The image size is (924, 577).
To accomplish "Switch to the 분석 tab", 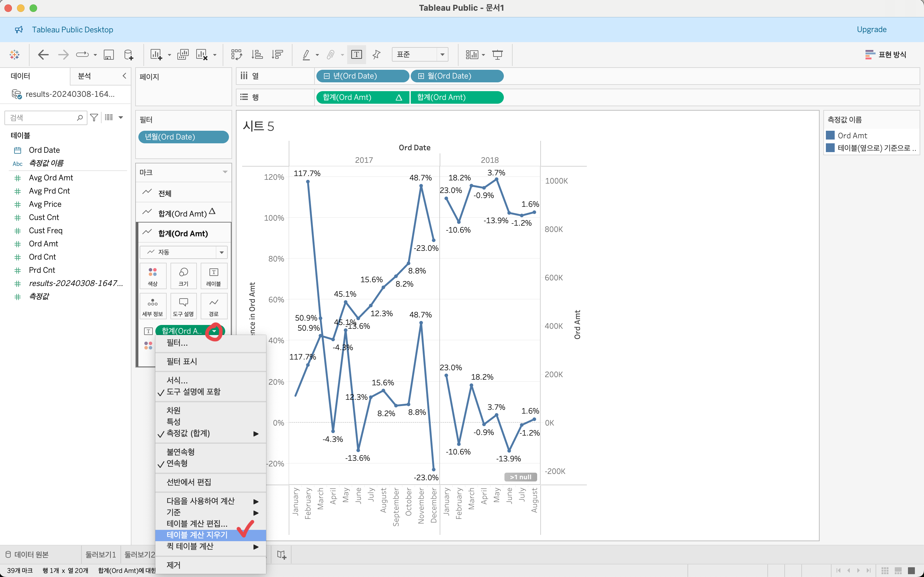I will [x=84, y=76].
